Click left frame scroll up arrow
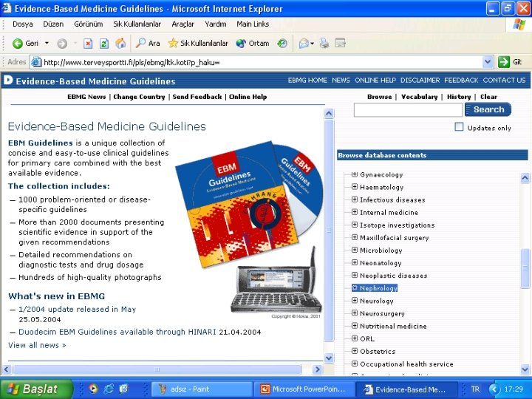532x399 pixels. (x=329, y=113)
